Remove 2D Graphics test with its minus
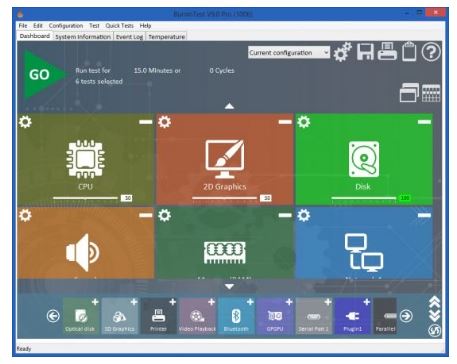 coord(285,122)
